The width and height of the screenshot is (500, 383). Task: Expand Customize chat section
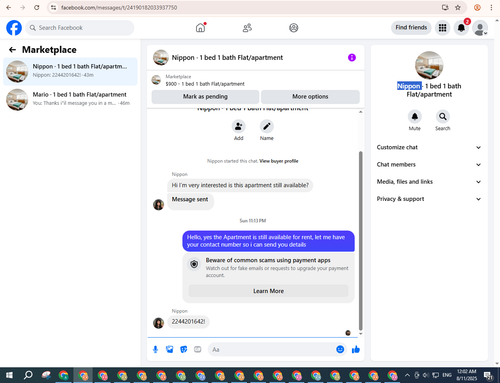(429, 147)
